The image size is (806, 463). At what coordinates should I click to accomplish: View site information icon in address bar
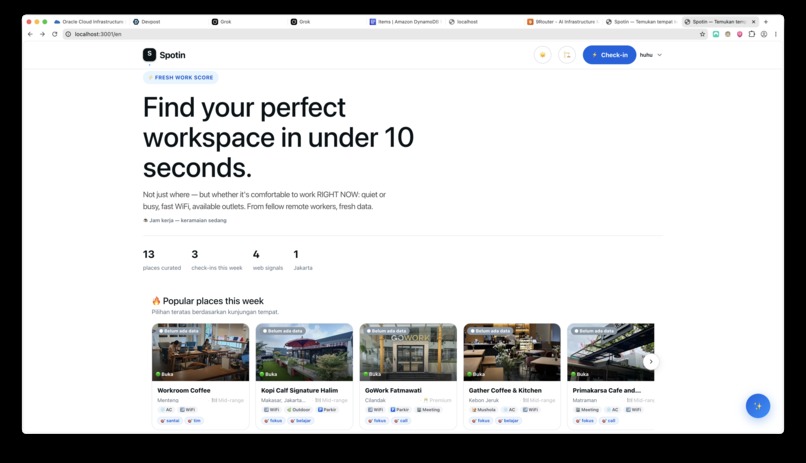point(68,34)
